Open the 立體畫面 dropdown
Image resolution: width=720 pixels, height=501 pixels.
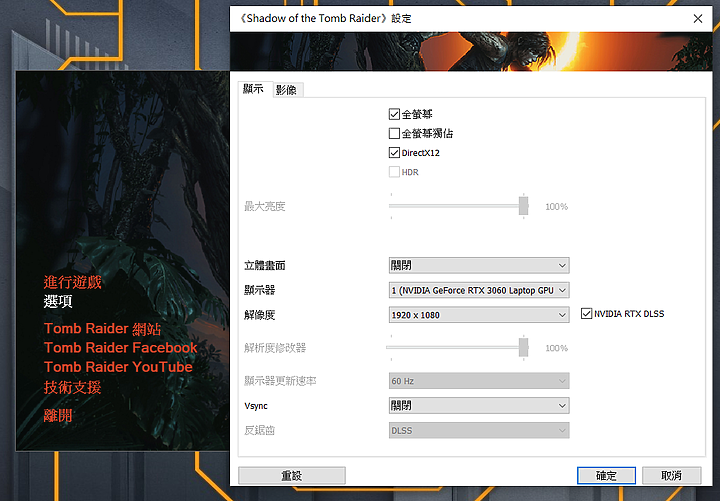click(479, 265)
